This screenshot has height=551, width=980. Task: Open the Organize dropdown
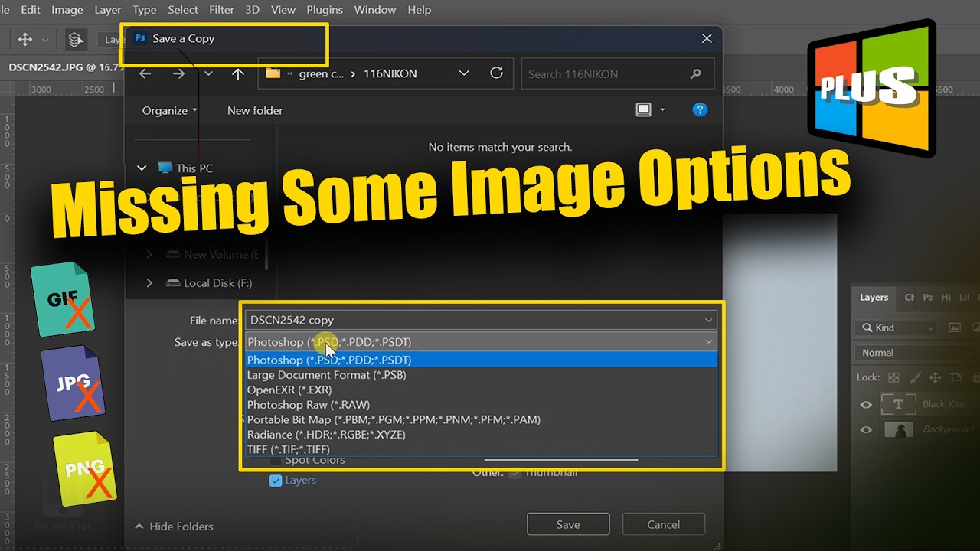(169, 110)
